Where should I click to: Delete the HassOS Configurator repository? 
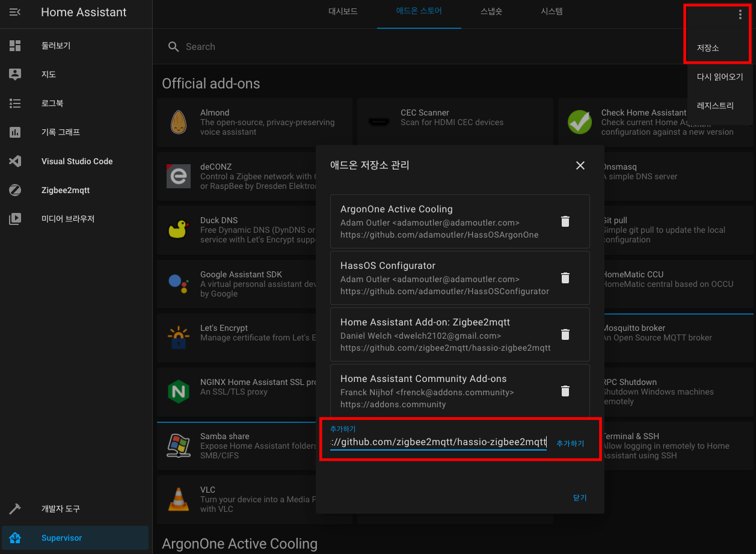coord(565,278)
